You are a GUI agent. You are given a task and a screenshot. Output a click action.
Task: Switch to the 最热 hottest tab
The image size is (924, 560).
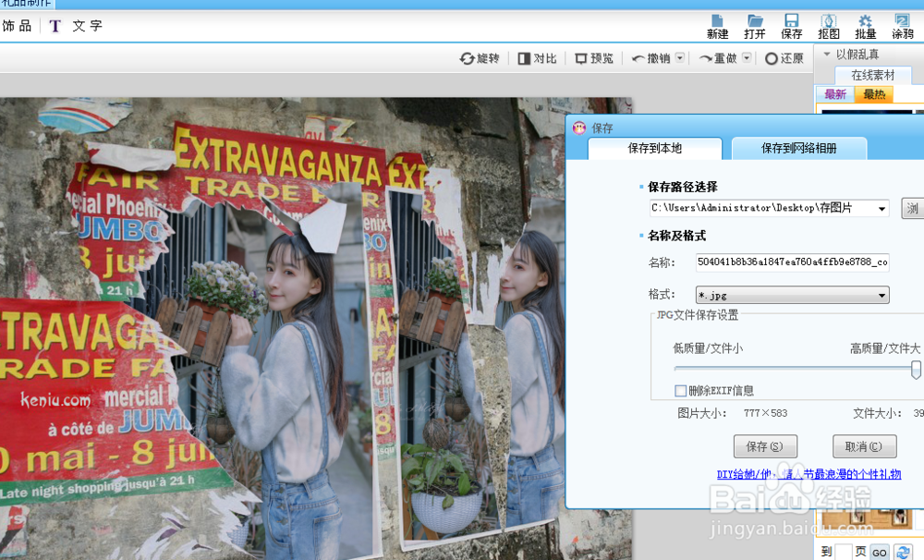pyautogui.click(x=874, y=94)
